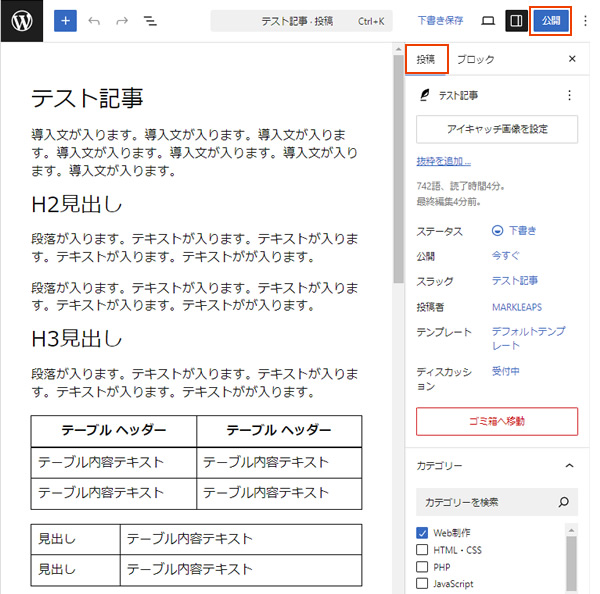Open the document overview list icon
The height and width of the screenshot is (594, 600).
(150, 20)
